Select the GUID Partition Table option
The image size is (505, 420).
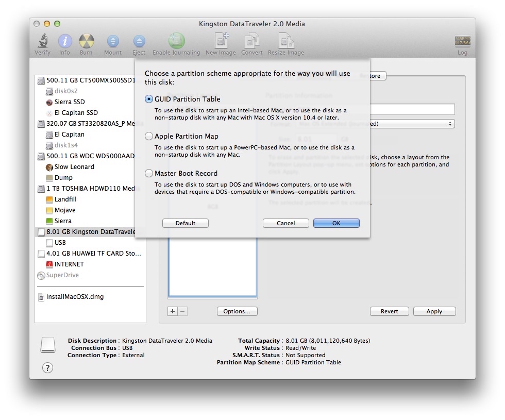click(x=149, y=99)
